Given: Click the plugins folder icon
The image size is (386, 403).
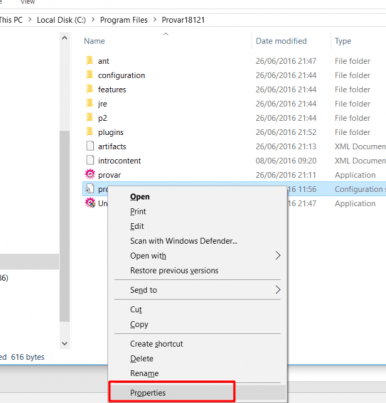Looking at the screenshot, I should [x=90, y=132].
